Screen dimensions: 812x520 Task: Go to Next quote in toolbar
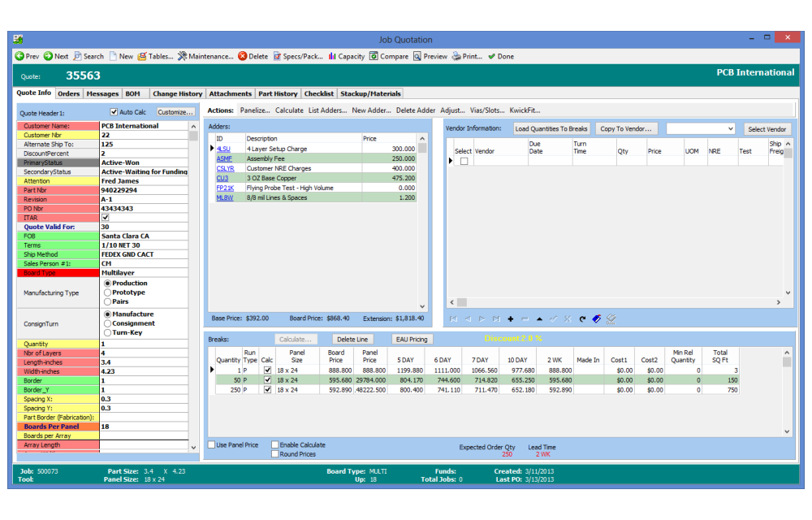pyautogui.click(x=49, y=56)
